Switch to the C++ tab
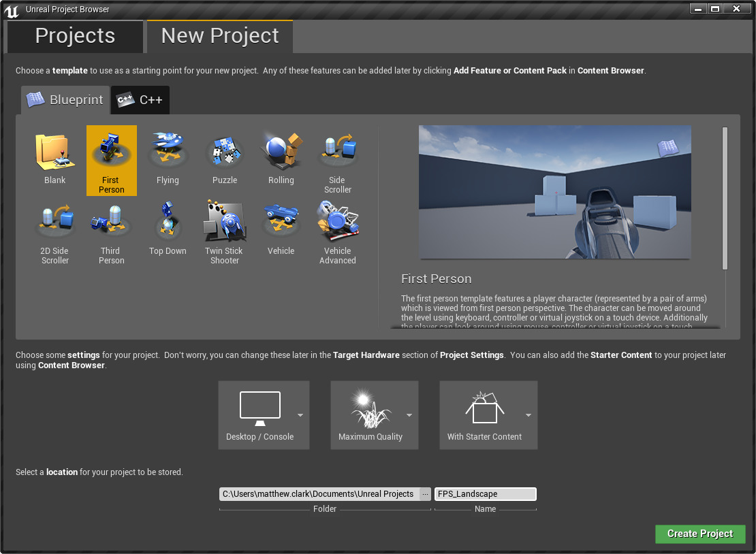Viewport: 756px width, 554px height. [140, 99]
